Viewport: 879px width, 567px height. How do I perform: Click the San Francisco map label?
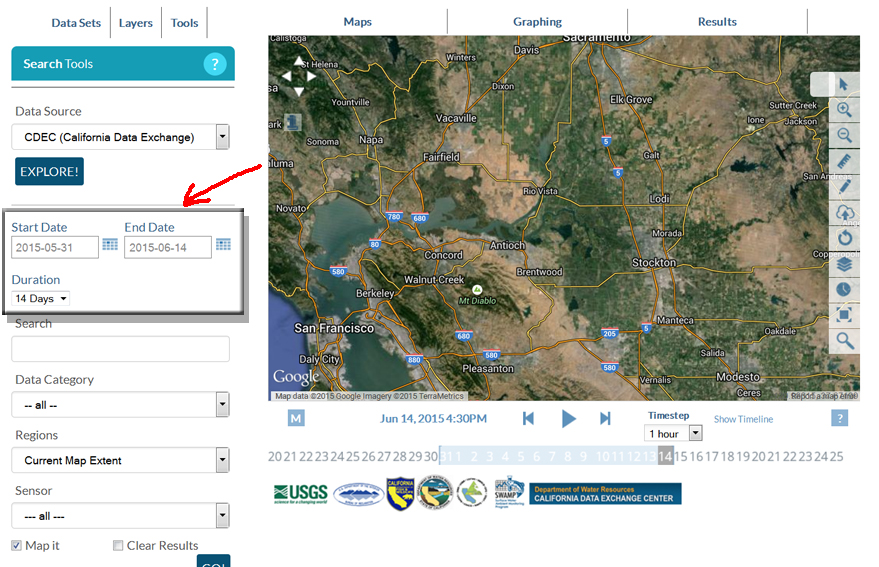click(x=334, y=328)
